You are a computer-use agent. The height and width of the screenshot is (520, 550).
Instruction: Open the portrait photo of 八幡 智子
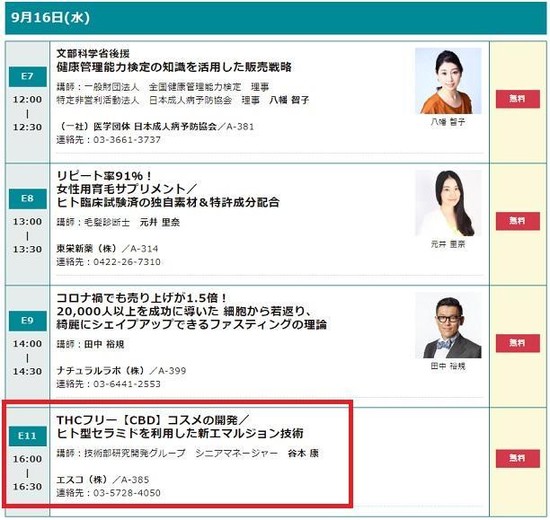click(x=448, y=81)
